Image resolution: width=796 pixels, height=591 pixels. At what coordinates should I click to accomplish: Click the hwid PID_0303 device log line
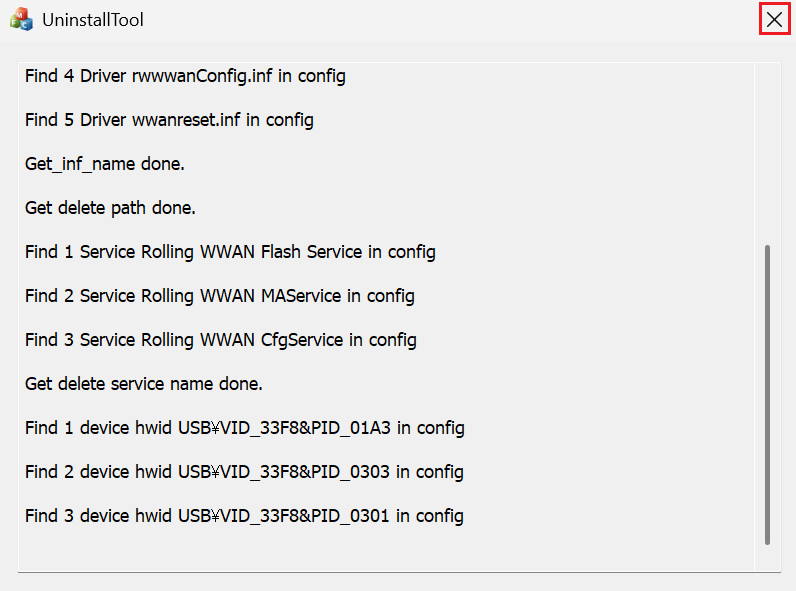pos(244,472)
